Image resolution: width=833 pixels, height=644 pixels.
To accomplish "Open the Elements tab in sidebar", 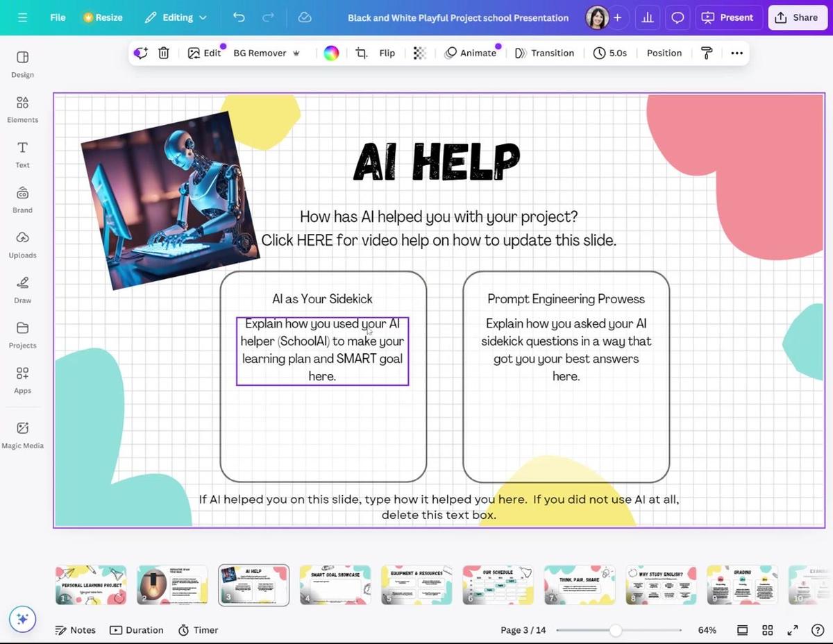I will click(x=22, y=109).
